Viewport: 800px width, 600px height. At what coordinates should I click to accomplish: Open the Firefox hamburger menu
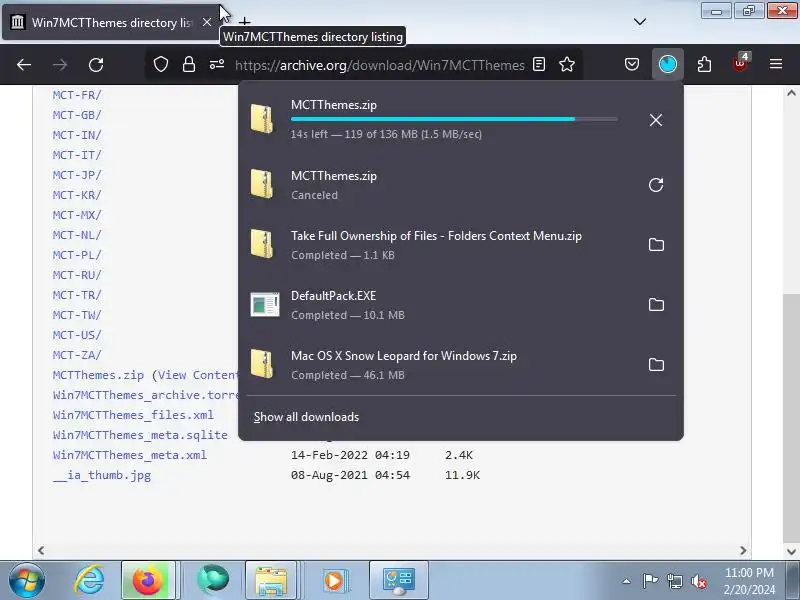tap(776, 64)
